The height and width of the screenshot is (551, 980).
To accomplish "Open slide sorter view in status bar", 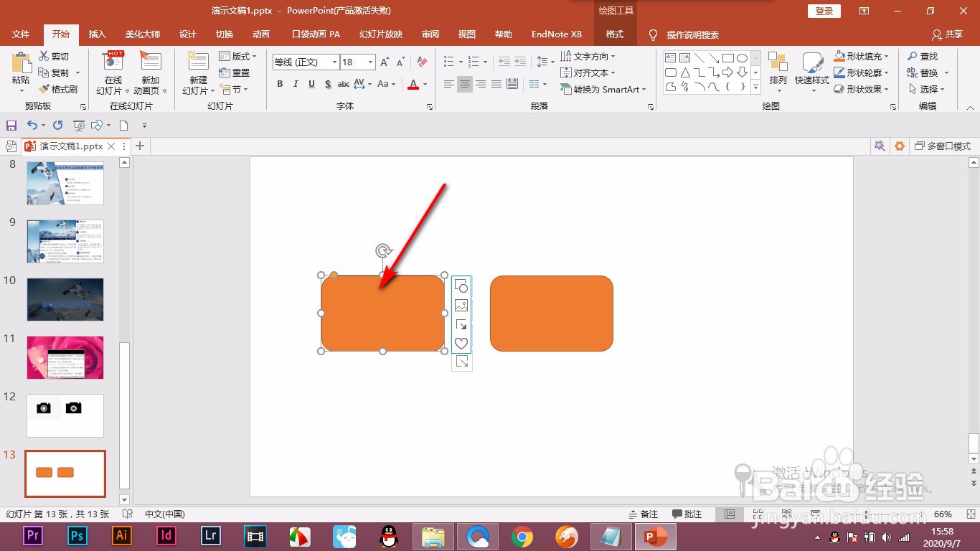I will [x=758, y=514].
